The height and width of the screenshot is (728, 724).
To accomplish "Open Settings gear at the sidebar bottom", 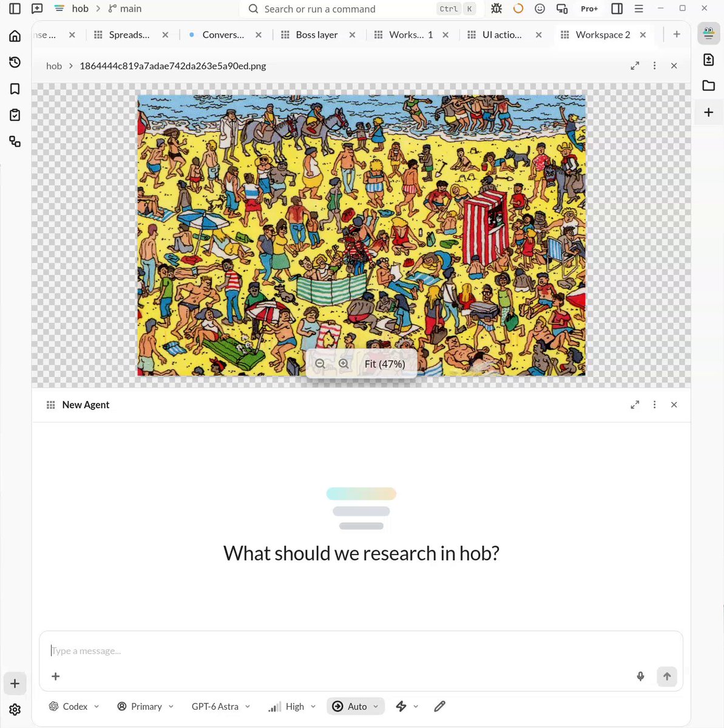I will [x=15, y=709].
